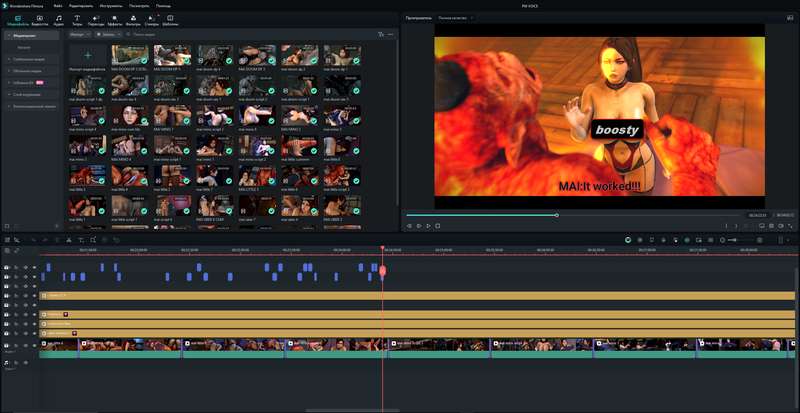Open the Стикеры stickers tab
800x413 pixels.
pyautogui.click(x=152, y=20)
